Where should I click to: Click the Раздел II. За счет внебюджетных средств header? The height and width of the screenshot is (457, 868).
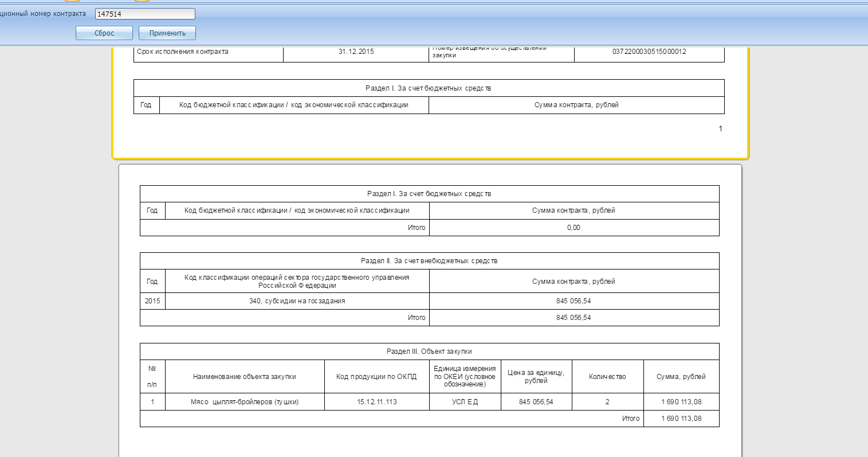click(x=429, y=261)
